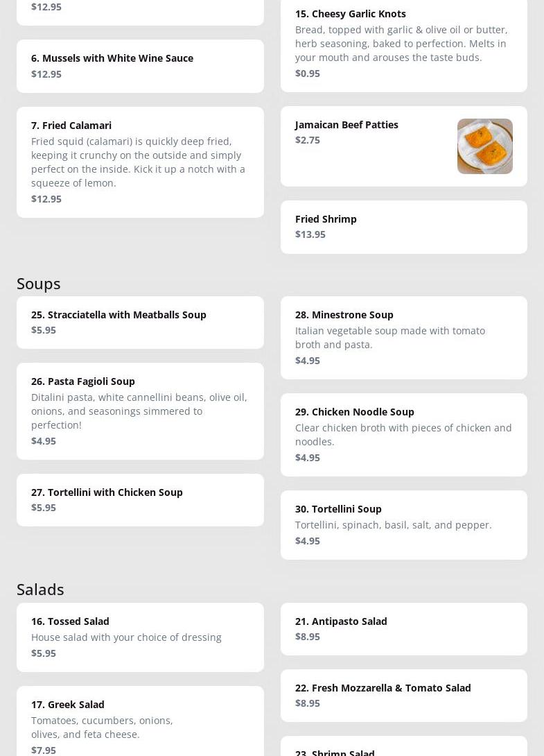
Task: Add Fried Shrimp to the order
Action: click(x=403, y=227)
